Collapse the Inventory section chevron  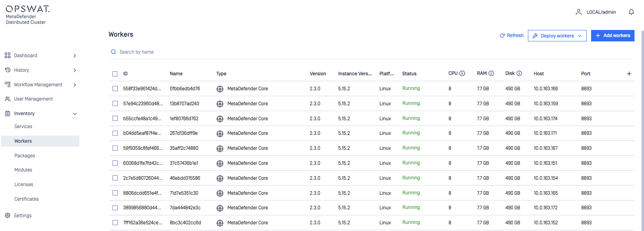[x=75, y=114]
